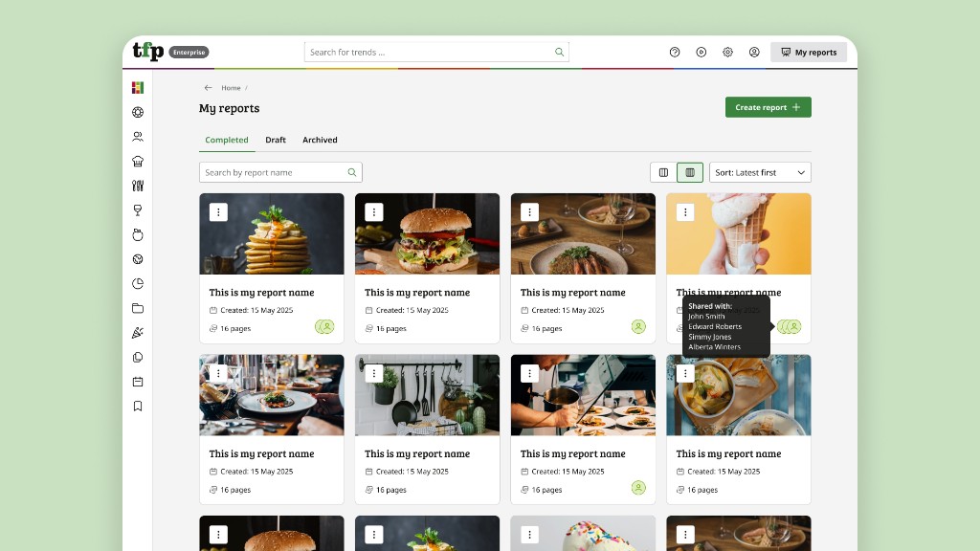980x551 pixels.
Task: Click the Create report button
Action: pyautogui.click(x=768, y=107)
